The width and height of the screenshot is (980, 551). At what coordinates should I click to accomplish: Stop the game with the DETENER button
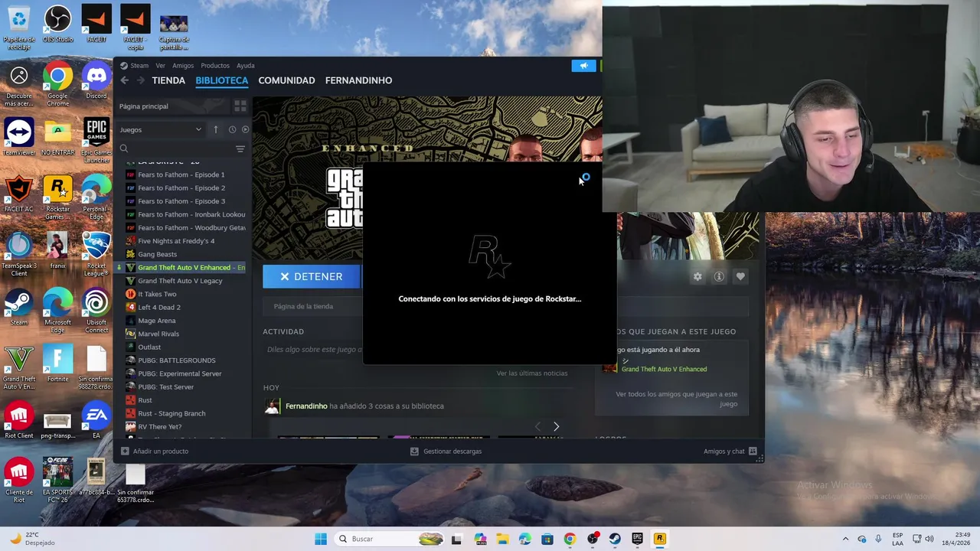(311, 276)
